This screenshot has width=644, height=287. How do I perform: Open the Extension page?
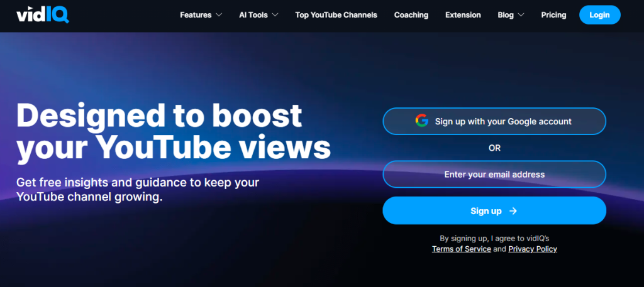point(463,15)
